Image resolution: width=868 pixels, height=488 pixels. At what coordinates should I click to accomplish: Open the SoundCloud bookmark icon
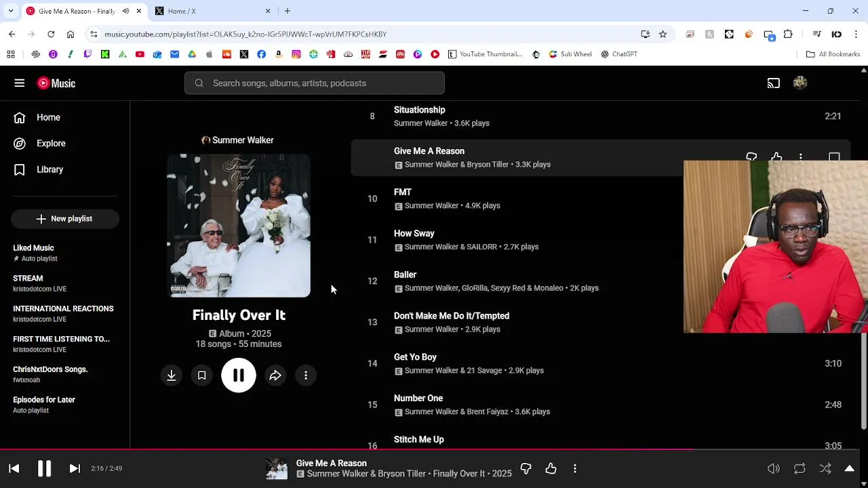click(x=226, y=54)
